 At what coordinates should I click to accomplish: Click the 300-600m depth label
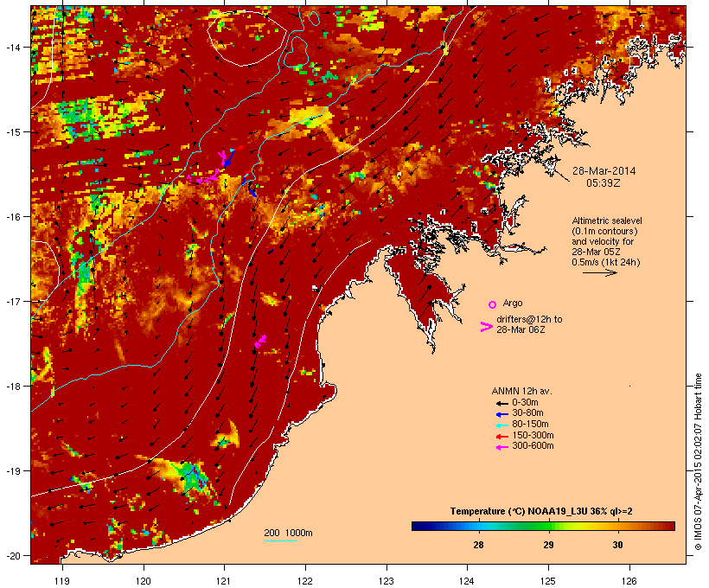click(x=533, y=446)
